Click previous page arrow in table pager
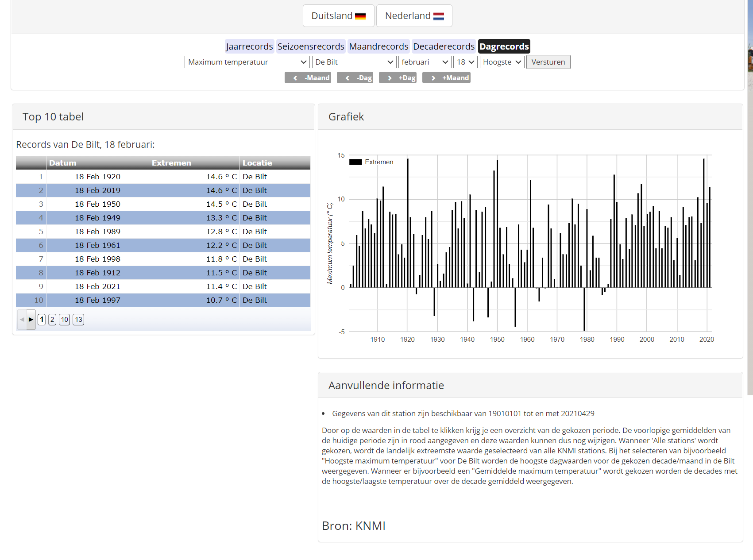Image resolution: width=753 pixels, height=560 pixels. (x=22, y=320)
